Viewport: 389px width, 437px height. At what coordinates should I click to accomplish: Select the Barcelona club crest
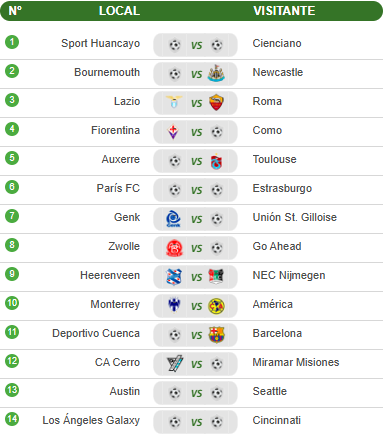[217, 335]
